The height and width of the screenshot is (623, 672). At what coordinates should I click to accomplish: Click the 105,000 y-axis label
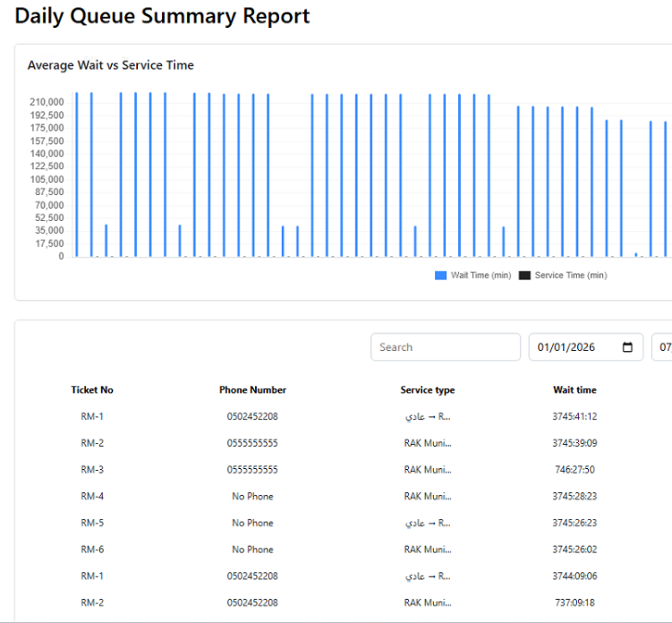[47, 179]
